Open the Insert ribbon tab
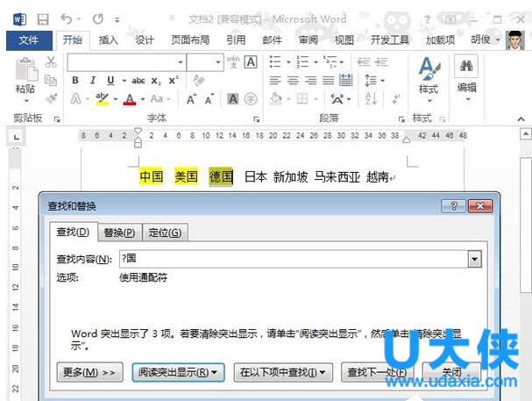 [x=109, y=39]
